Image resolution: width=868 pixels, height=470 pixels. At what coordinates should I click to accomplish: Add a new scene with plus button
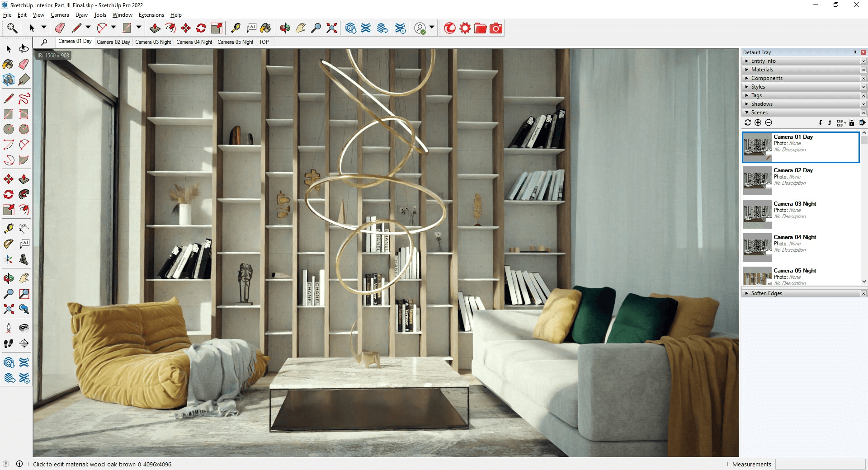pyautogui.click(x=758, y=122)
